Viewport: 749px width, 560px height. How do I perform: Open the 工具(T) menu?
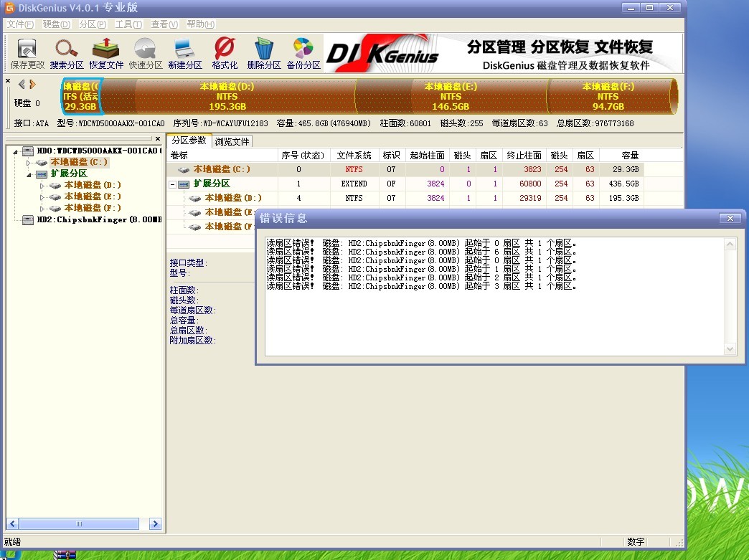pos(128,24)
